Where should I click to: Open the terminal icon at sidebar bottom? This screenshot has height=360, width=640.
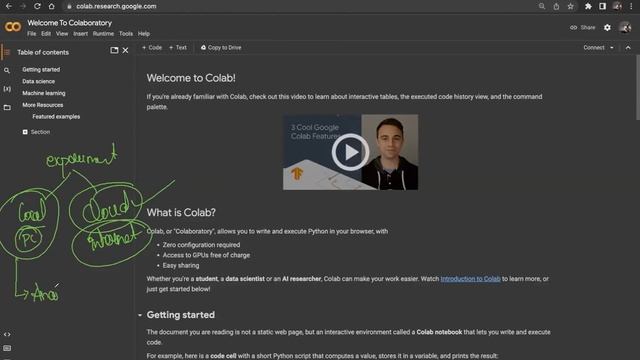point(7,348)
